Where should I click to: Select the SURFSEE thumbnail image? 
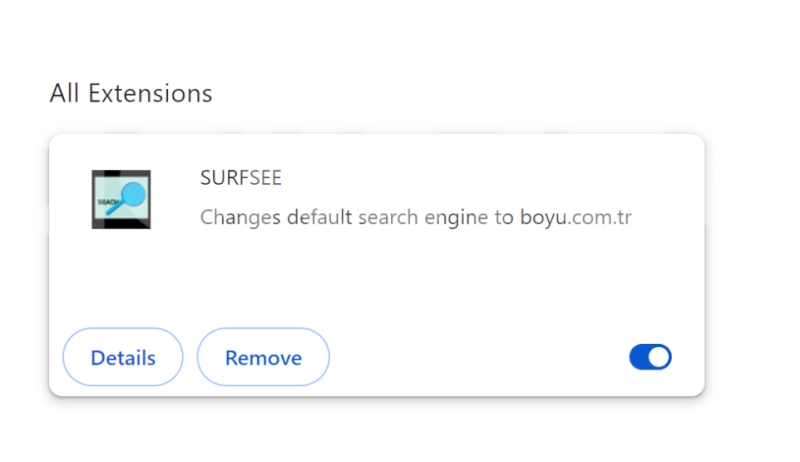point(121,199)
